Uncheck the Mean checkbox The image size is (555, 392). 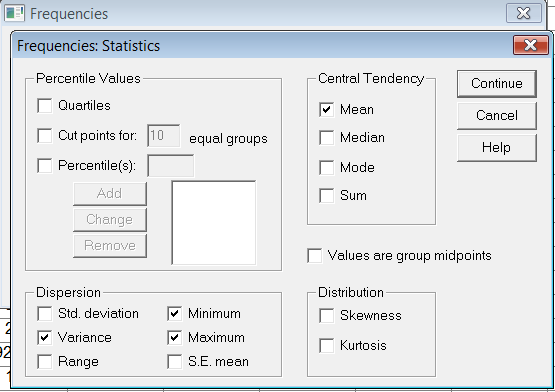tap(326, 109)
